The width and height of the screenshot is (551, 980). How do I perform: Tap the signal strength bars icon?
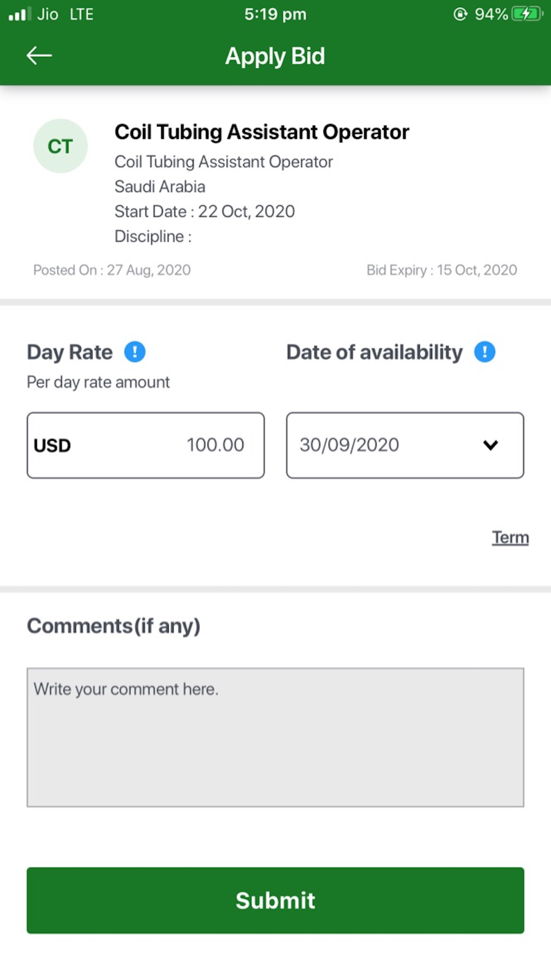20,14
